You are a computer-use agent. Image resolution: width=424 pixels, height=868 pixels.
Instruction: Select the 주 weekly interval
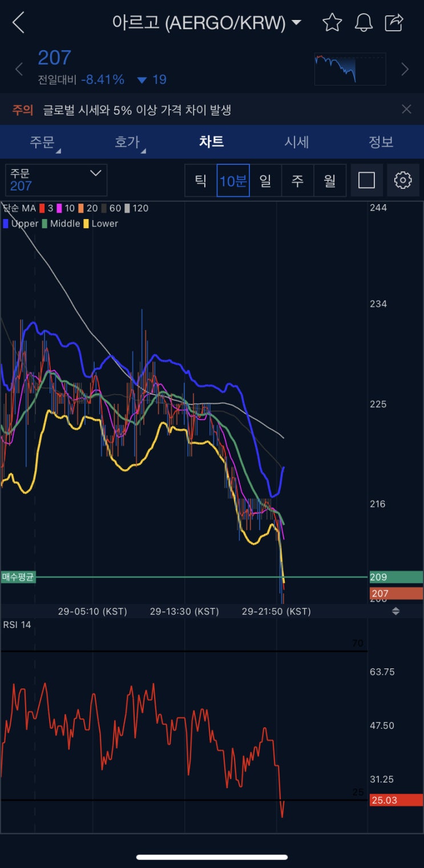297,180
